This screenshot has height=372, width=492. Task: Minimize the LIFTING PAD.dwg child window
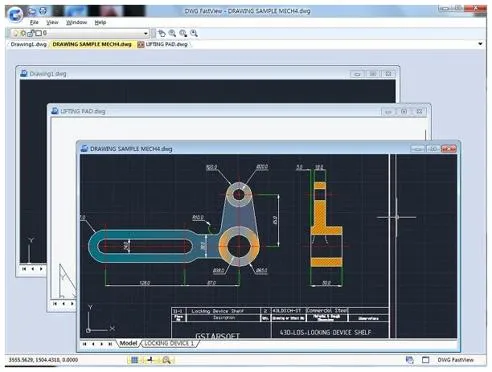point(388,112)
